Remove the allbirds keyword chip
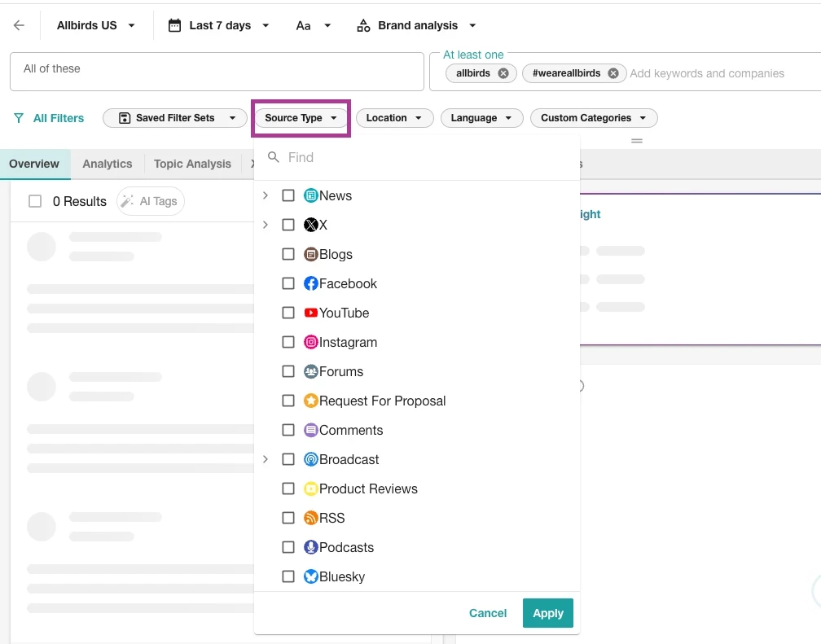Viewport: 821px width, 644px height. (x=503, y=73)
